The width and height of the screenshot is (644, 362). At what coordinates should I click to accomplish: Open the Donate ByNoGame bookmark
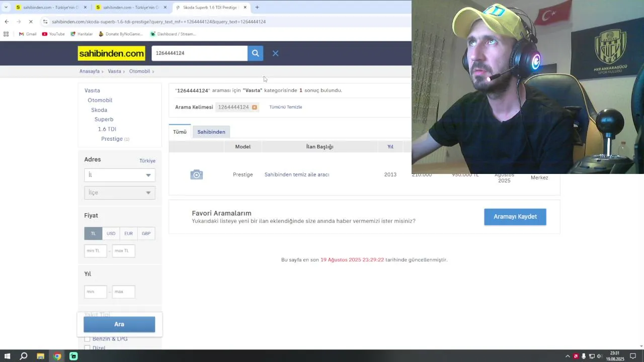click(121, 34)
